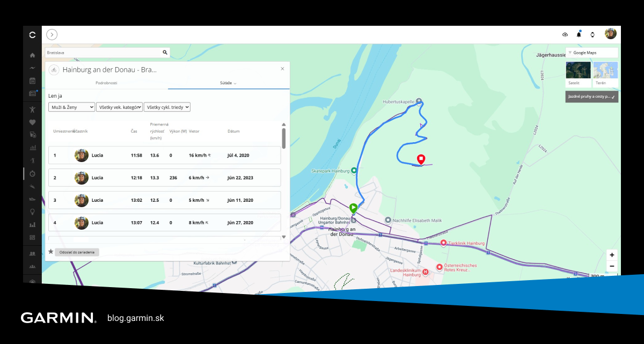The height and width of the screenshot is (344, 644).
Task: Open the Všetky vek. kategórie dropdown
Action: click(120, 107)
